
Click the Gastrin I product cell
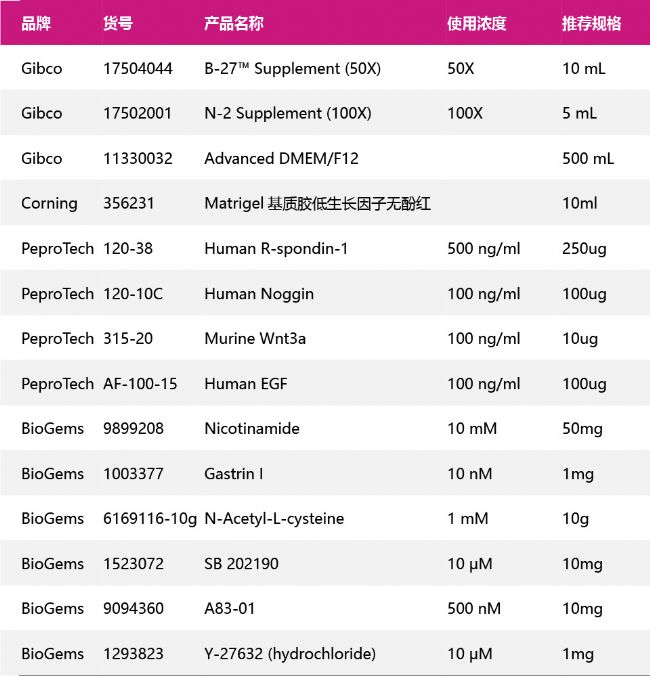pyautogui.click(x=234, y=474)
